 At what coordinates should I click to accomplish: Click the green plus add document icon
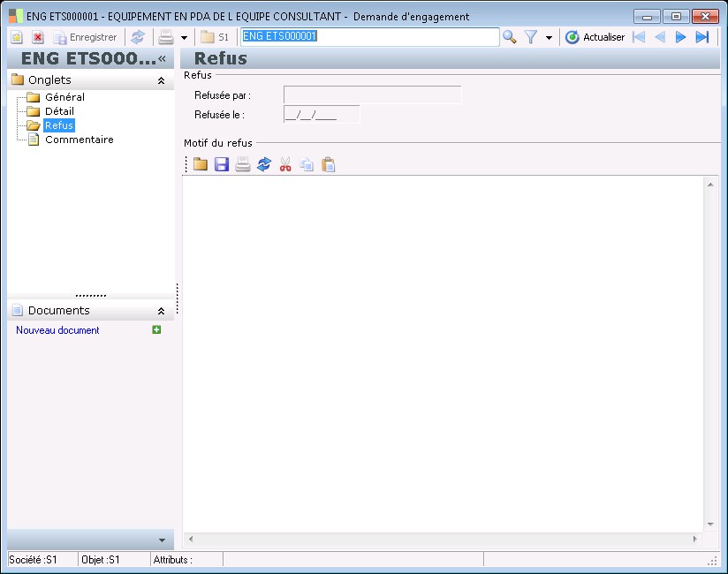pos(156,330)
